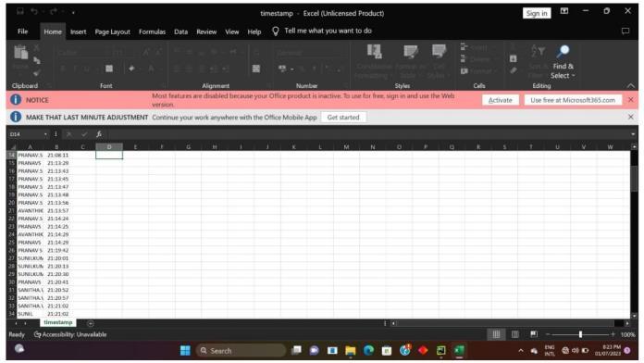This screenshot has width=644, height=363.
Task: Click the vertical scrollbar down arrow
Action: pyautogui.click(x=634, y=316)
